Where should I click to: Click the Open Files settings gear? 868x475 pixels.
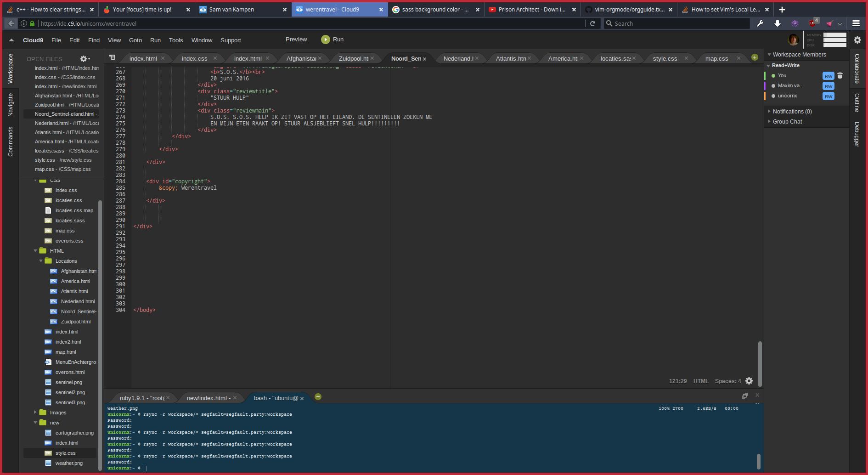(x=85, y=59)
